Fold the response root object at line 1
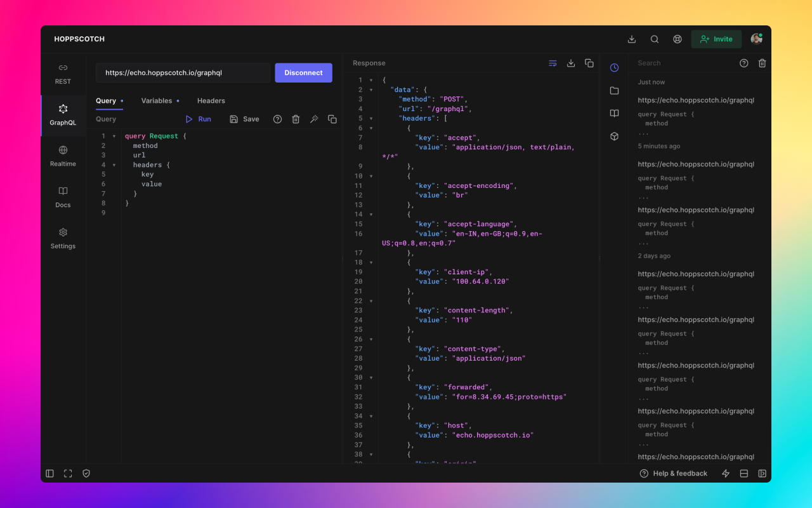 [x=371, y=80]
